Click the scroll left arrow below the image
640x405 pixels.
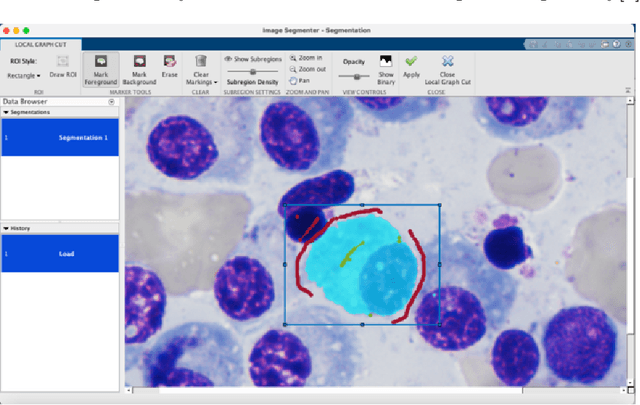pyautogui.click(x=129, y=391)
